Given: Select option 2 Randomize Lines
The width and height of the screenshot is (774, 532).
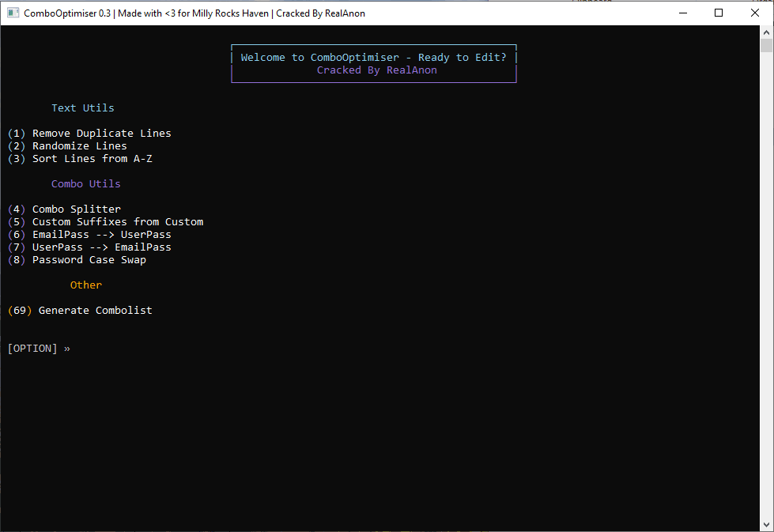Looking at the screenshot, I should click(x=67, y=145).
